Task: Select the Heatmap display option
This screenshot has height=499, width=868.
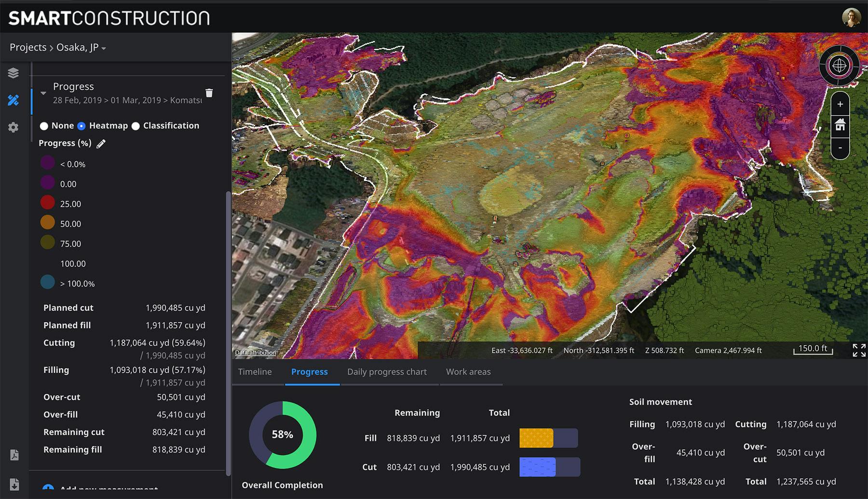Action: point(81,125)
